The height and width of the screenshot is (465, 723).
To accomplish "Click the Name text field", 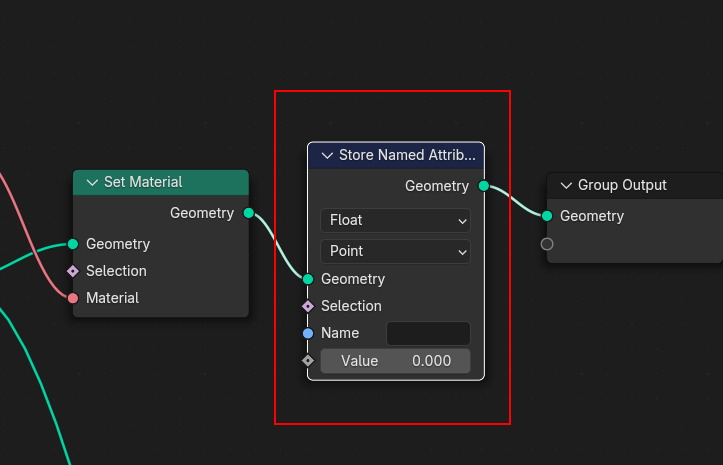I will 428,333.
